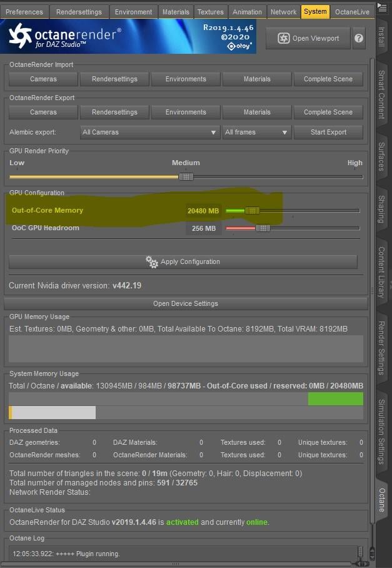
Task: Click Import Complete Scene button
Action: pyautogui.click(x=328, y=79)
